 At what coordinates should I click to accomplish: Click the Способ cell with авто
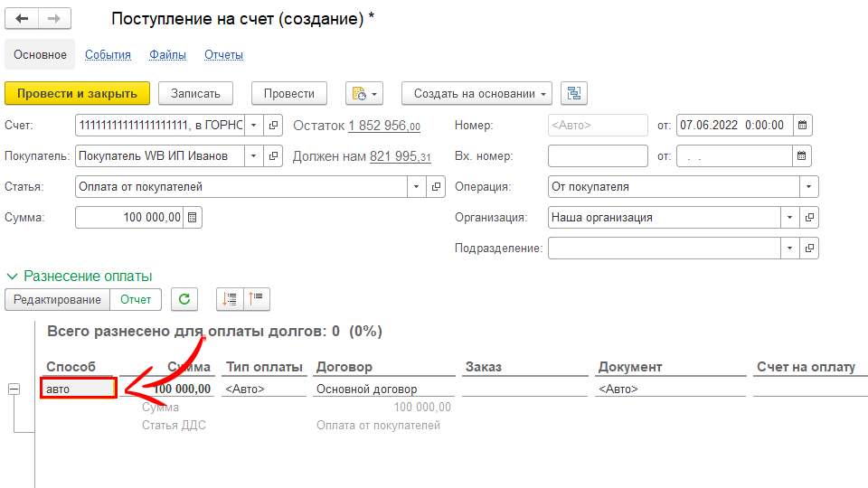tap(79, 389)
